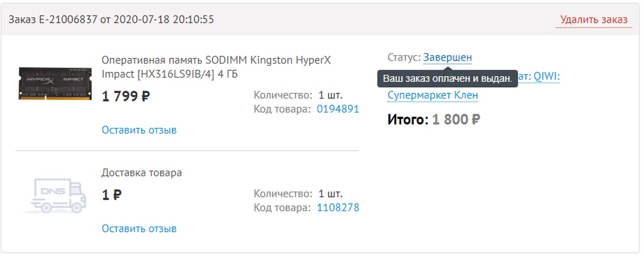Open the "Супермаркет Клен" store link
Viewport: 644px width, 258px height.
pos(433,95)
